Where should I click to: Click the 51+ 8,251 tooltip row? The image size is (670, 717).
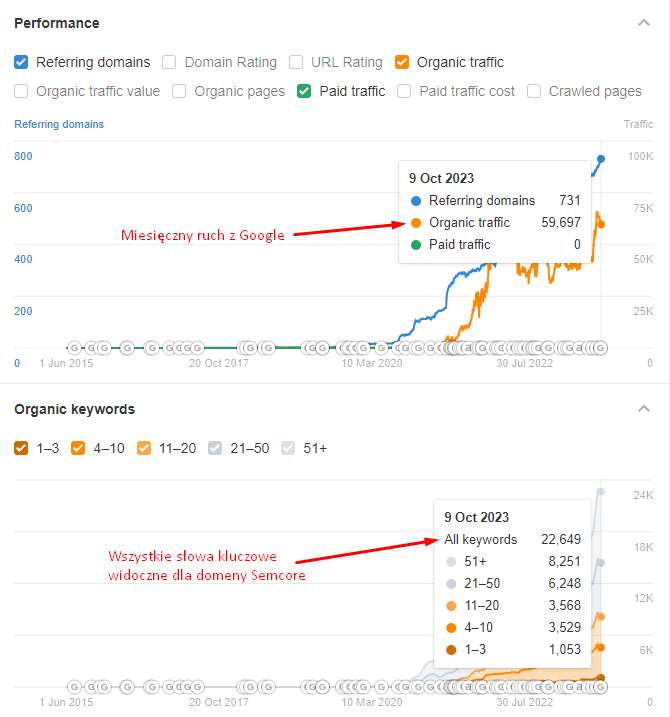513,562
